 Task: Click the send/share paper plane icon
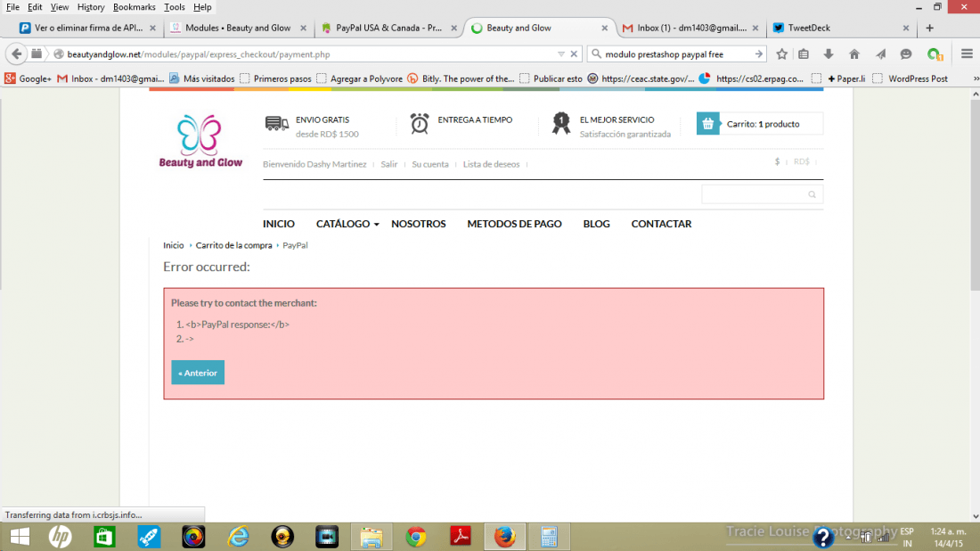[880, 54]
